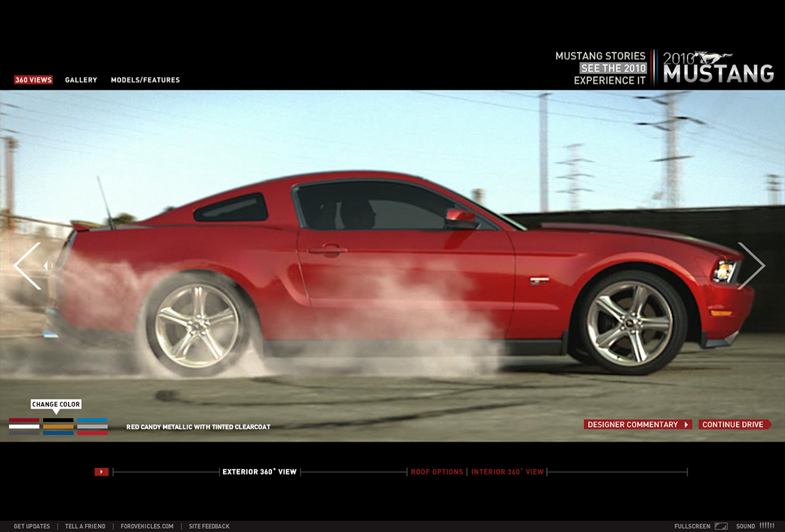
Task: Choose the white color swatch
Action: click(24, 427)
